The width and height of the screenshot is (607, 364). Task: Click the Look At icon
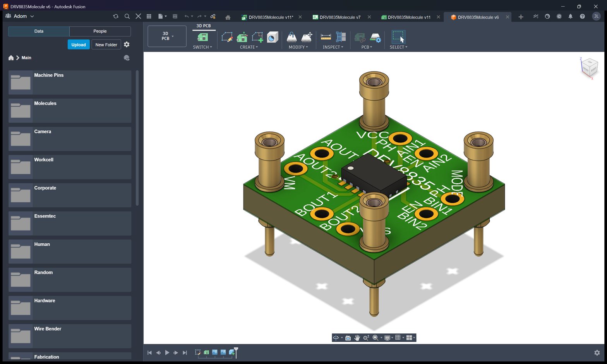tap(348, 338)
